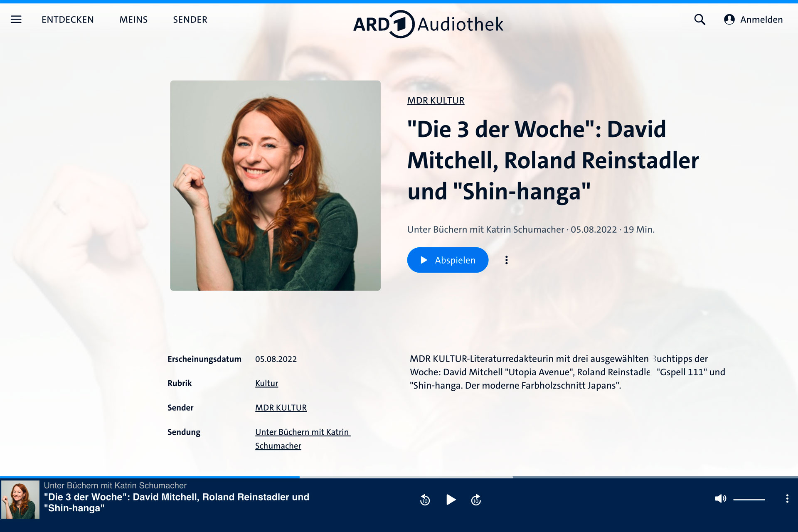
Task: Open MDR KULTUR link above title
Action: 436,101
